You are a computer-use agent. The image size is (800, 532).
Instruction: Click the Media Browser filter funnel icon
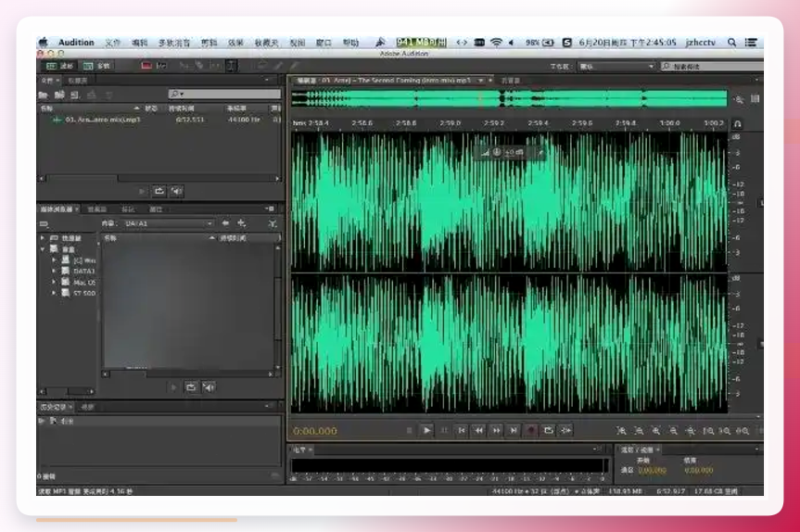pyautogui.click(x=273, y=223)
